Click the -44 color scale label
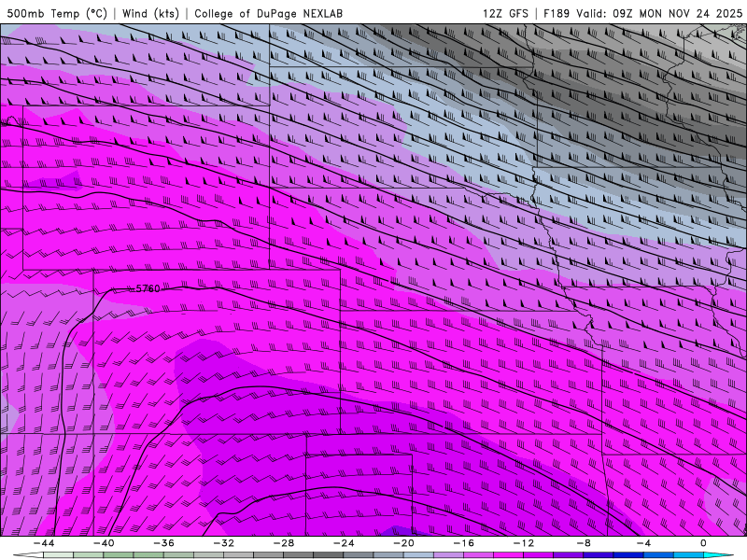Viewport: 747px width, 560px height. click(44, 543)
